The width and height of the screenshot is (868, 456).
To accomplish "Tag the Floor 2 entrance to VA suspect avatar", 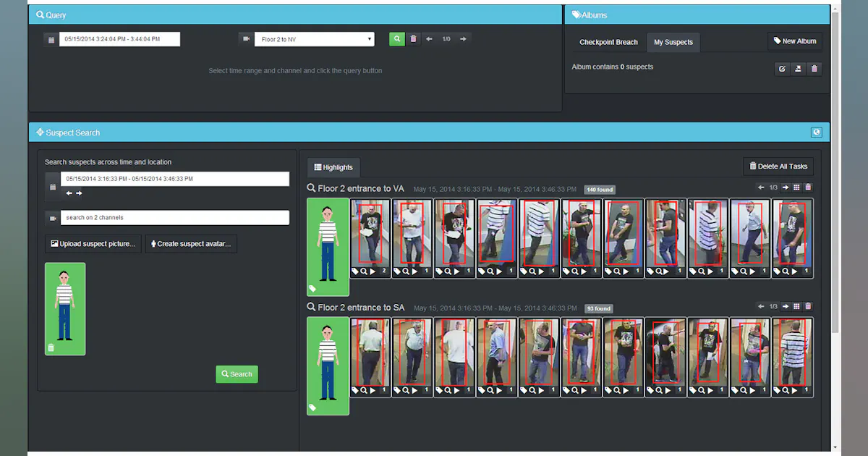I will point(312,289).
